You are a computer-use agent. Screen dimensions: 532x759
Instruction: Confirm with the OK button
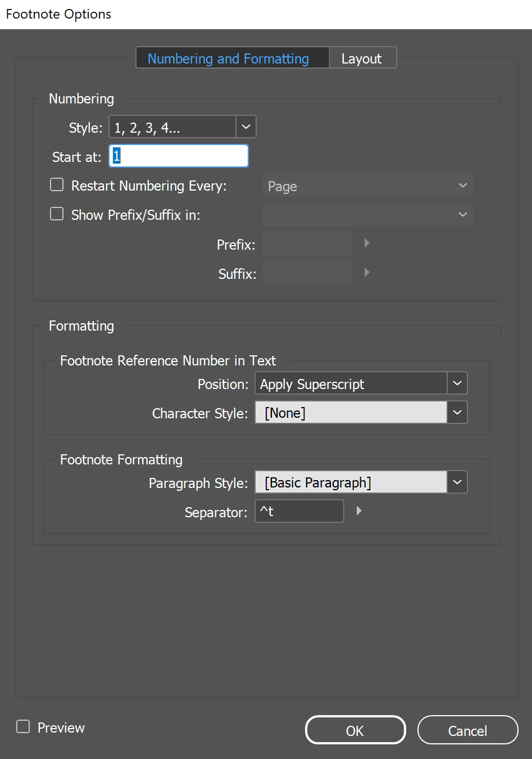click(x=355, y=730)
